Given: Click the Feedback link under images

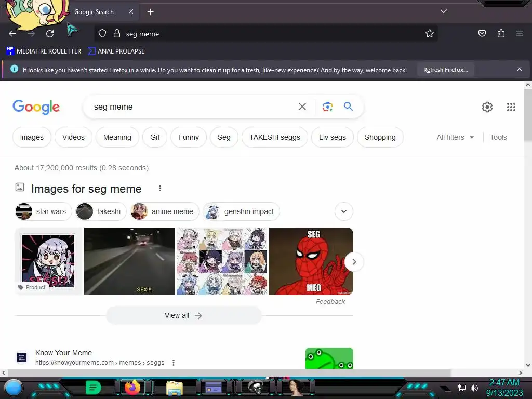Looking at the screenshot, I should click(x=330, y=302).
